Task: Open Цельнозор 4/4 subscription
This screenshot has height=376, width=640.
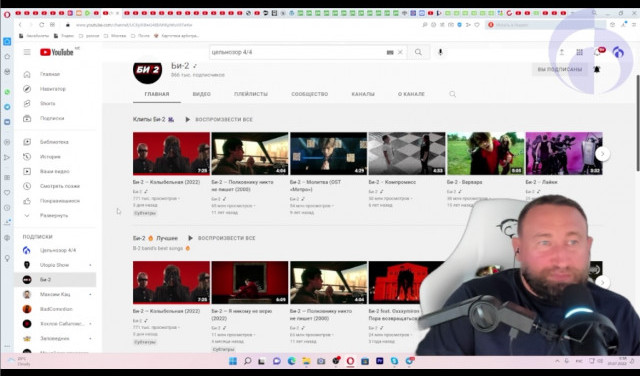Action: (x=58, y=250)
